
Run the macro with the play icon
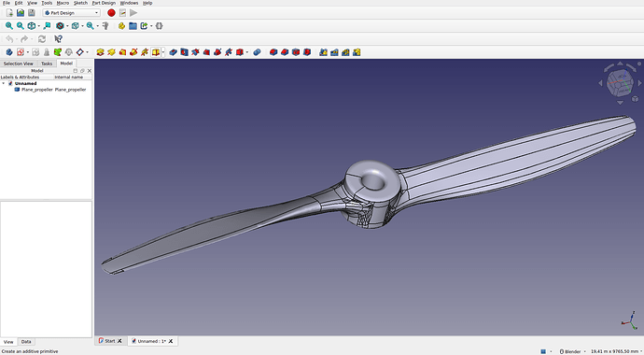(x=133, y=13)
